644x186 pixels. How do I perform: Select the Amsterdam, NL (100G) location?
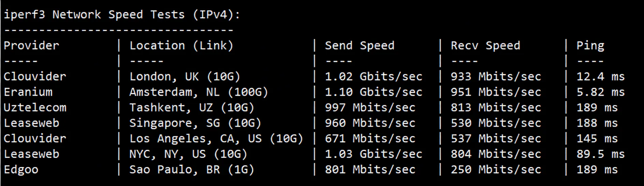tap(199, 92)
